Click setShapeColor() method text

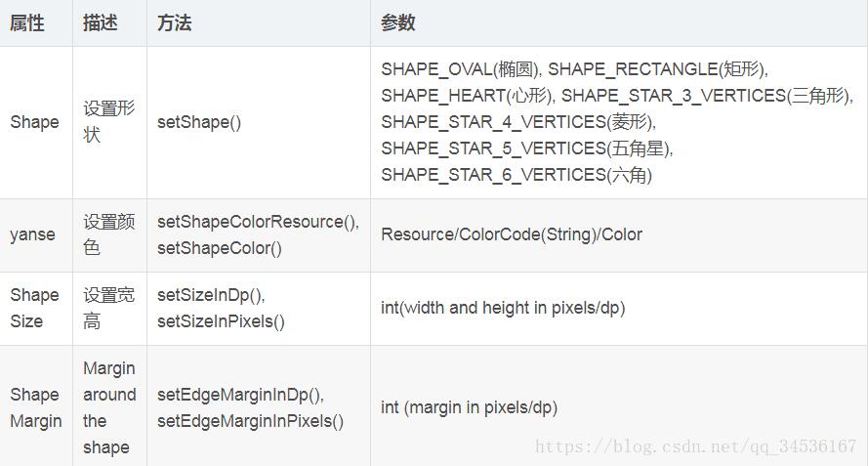[220, 248]
